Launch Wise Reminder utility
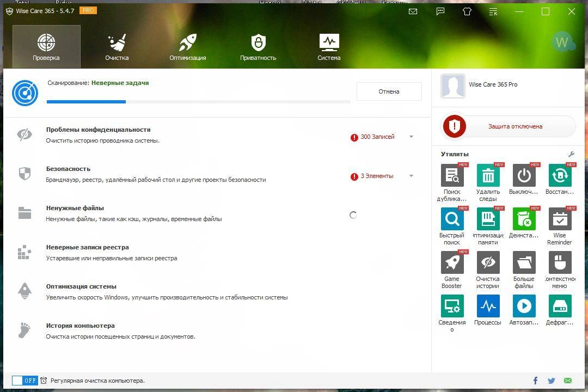588x392 pixels. (x=560, y=219)
